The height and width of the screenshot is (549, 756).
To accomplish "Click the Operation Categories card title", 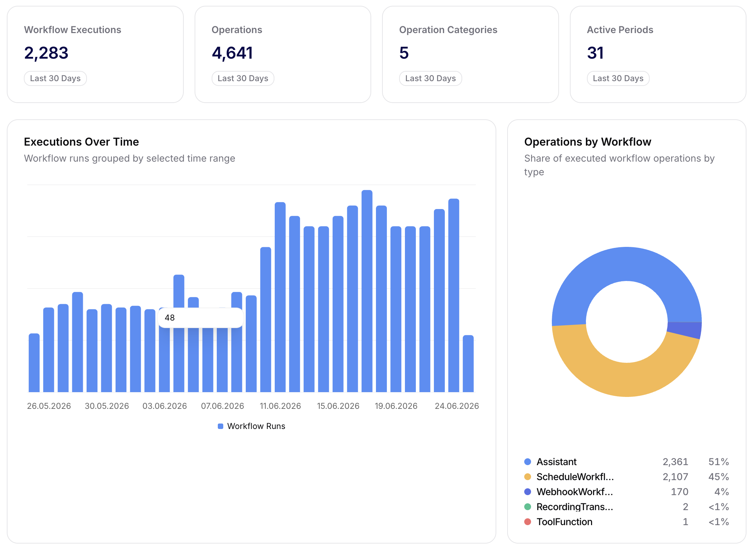I will [448, 30].
